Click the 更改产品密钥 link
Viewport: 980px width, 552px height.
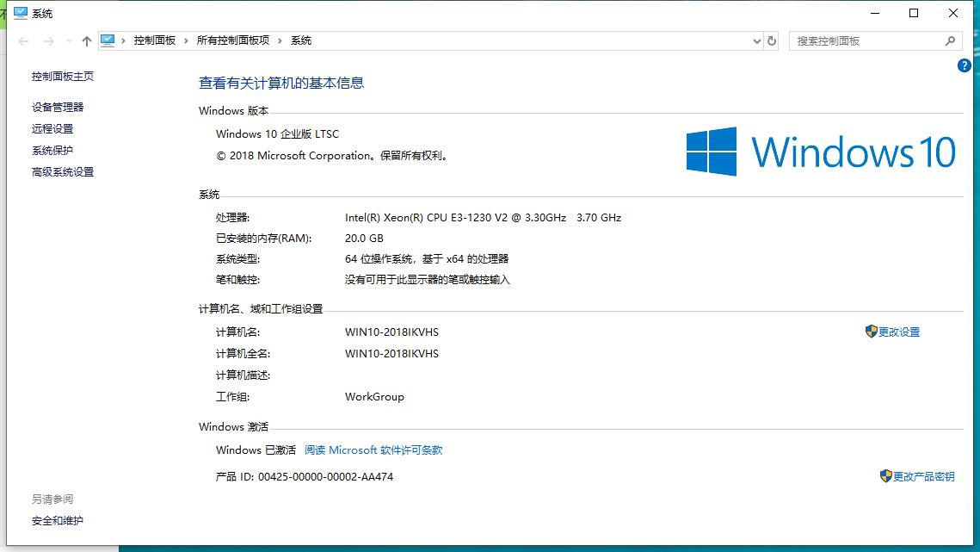click(x=923, y=477)
